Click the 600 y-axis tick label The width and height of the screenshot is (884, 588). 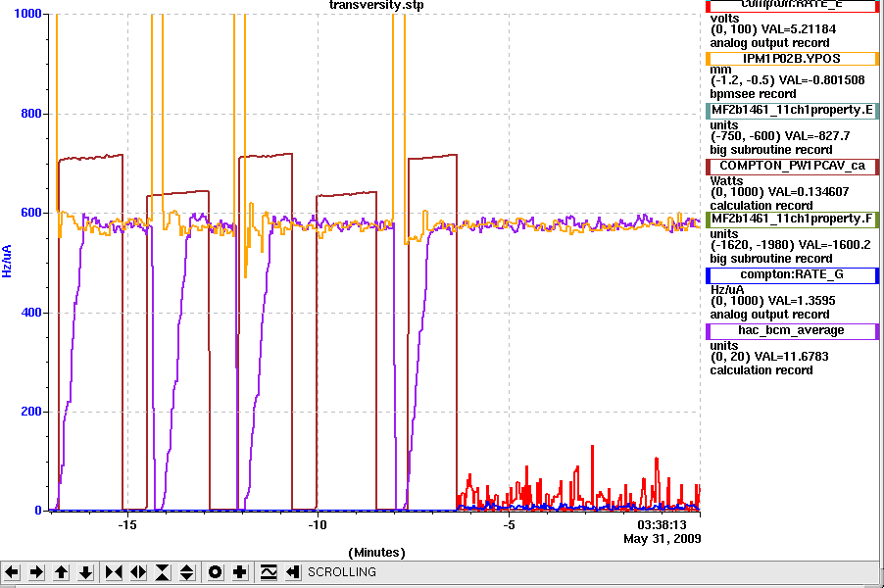click(31, 213)
